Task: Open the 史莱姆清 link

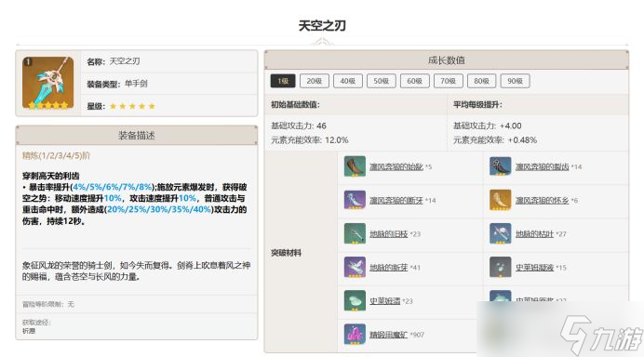Action: 384,301
